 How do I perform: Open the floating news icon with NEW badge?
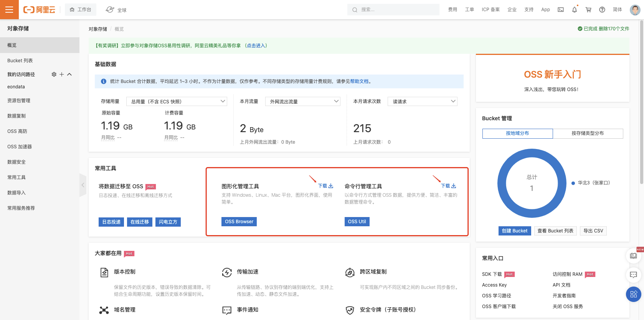click(634, 256)
